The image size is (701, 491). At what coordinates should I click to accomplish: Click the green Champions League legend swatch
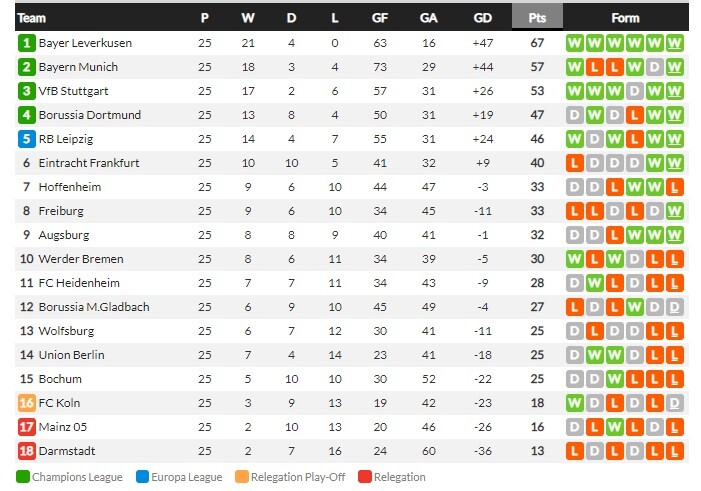click(23, 477)
